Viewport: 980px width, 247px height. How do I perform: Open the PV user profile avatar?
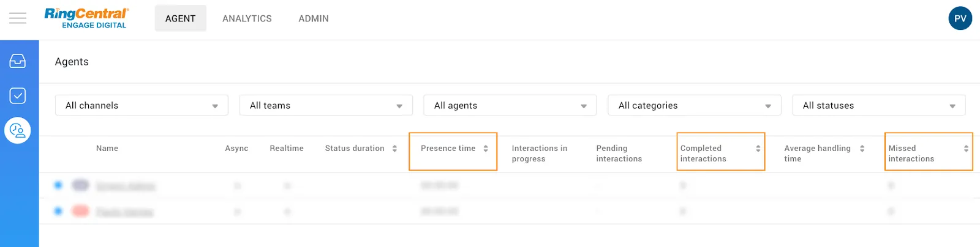(x=960, y=18)
